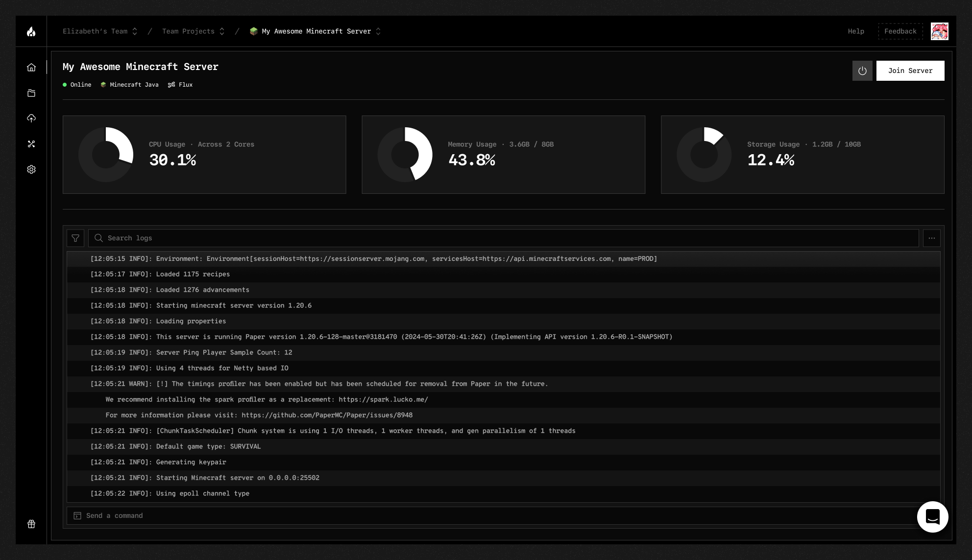Click the Online status indicator

(x=77, y=85)
